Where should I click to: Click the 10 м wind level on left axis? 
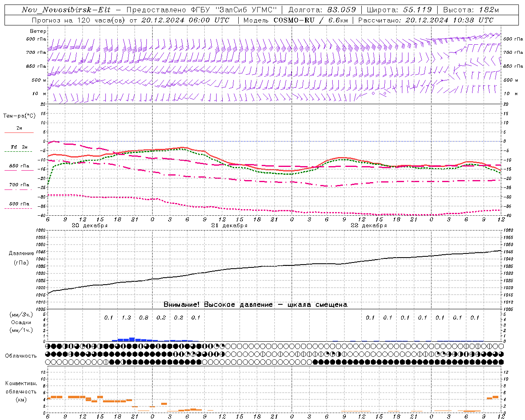tap(39, 94)
